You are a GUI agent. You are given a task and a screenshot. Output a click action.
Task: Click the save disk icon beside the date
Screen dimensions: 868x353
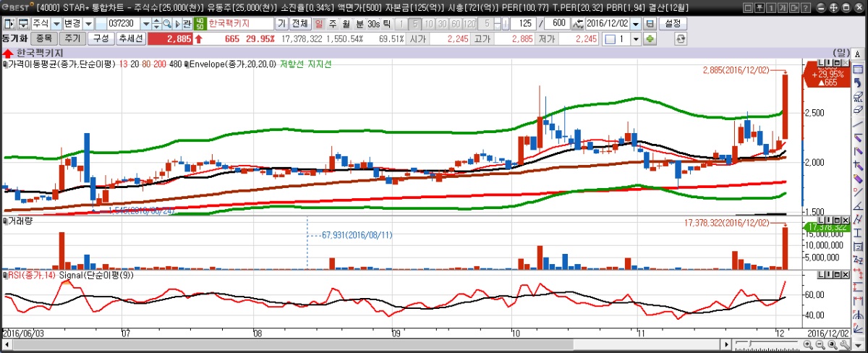point(650,23)
